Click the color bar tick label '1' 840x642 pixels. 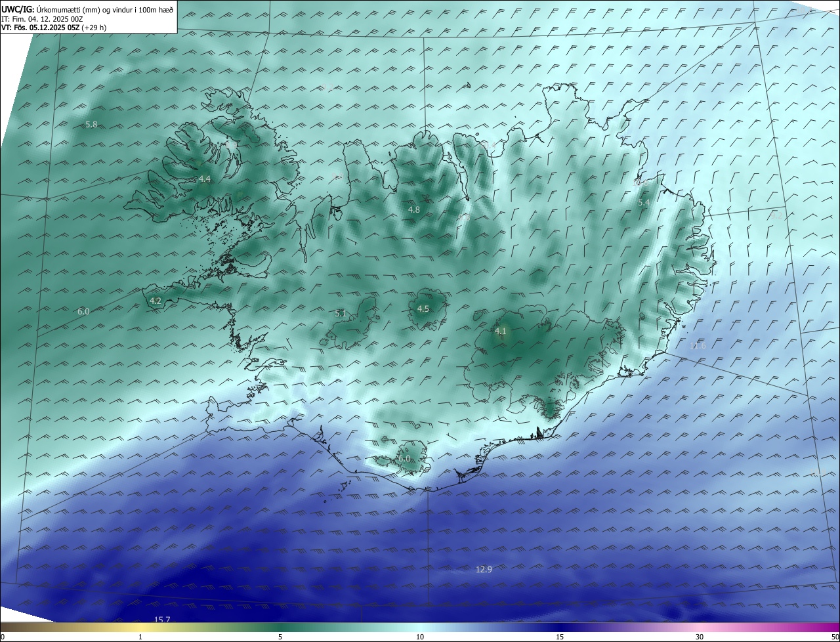coord(140,637)
